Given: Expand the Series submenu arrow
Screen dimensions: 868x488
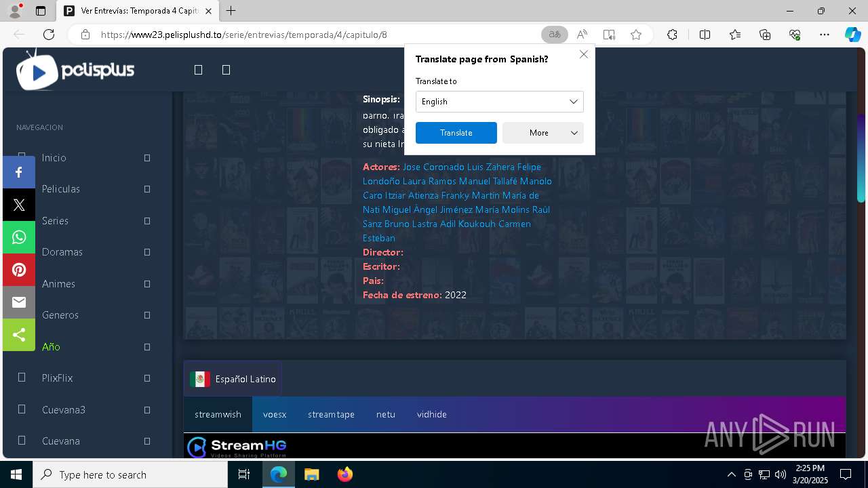Looking at the screenshot, I should [x=147, y=221].
